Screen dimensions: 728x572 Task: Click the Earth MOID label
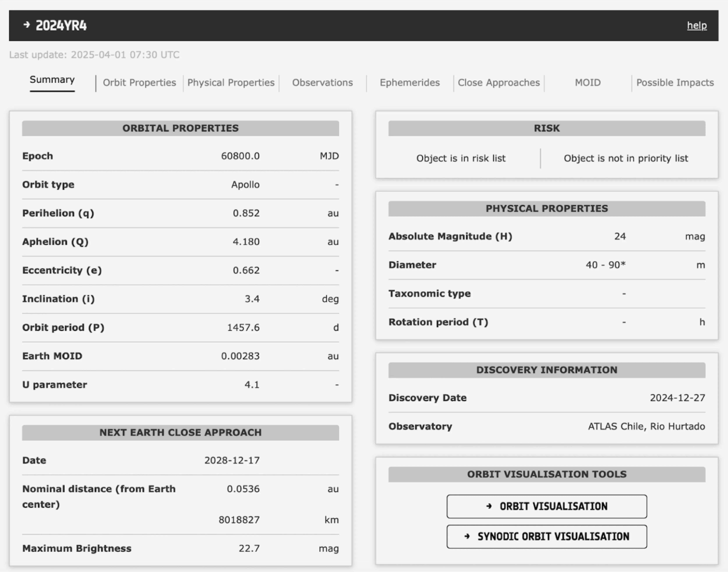pyautogui.click(x=52, y=356)
